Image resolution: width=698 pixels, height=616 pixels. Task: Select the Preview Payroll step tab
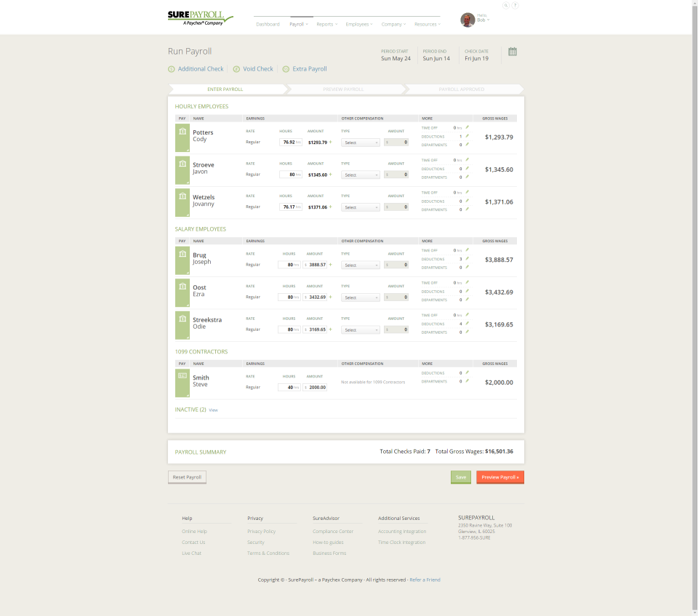coord(344,89)
